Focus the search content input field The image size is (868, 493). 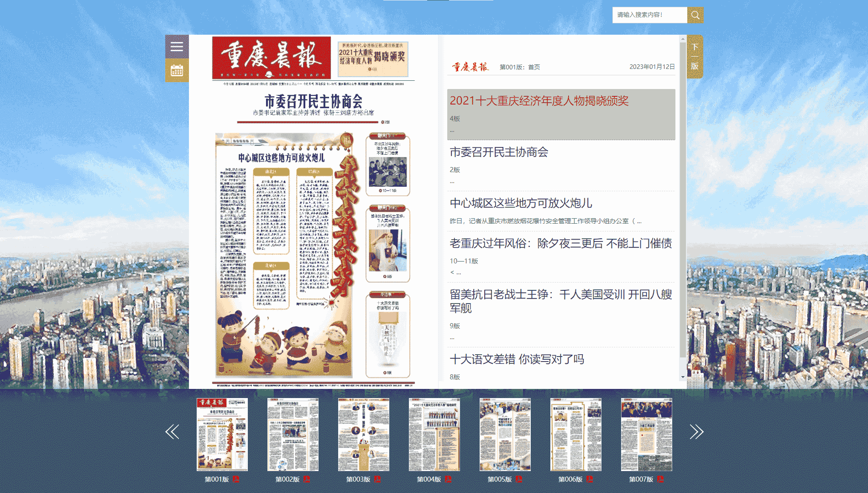click(649, 15)
